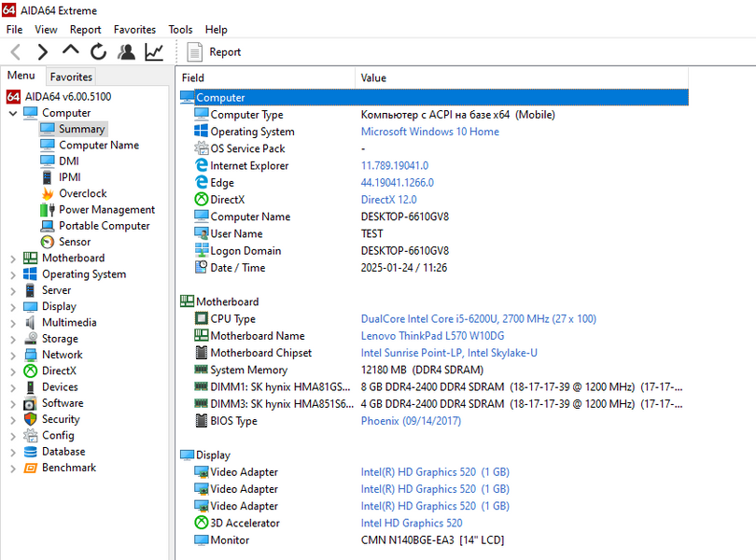Open the Phoenix (09/14/2017) BIOS link
The image size is (756, 560).
click(x=411, y=421)
